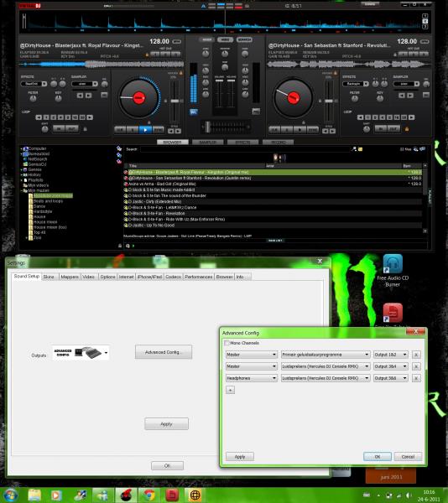This screenshot has height=503, width=448.
Task: Click next sample arrow on right deck sampler
Action: coord(410,96)
